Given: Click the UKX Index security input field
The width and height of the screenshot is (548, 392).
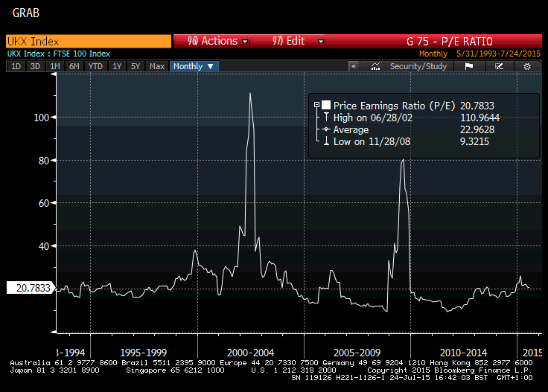Looking at the screenshot, I should [x=89, y=41].
